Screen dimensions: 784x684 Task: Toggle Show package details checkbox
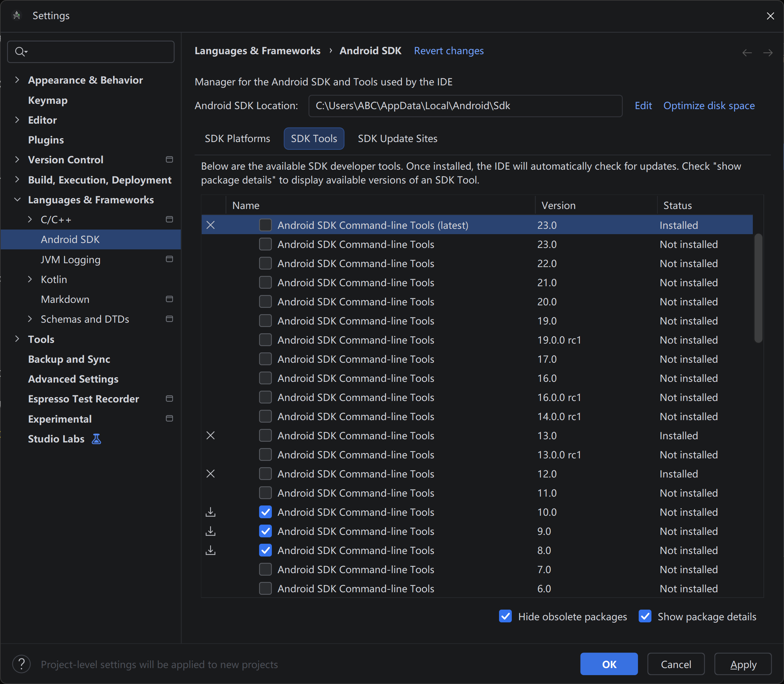(x=645, y=616)
